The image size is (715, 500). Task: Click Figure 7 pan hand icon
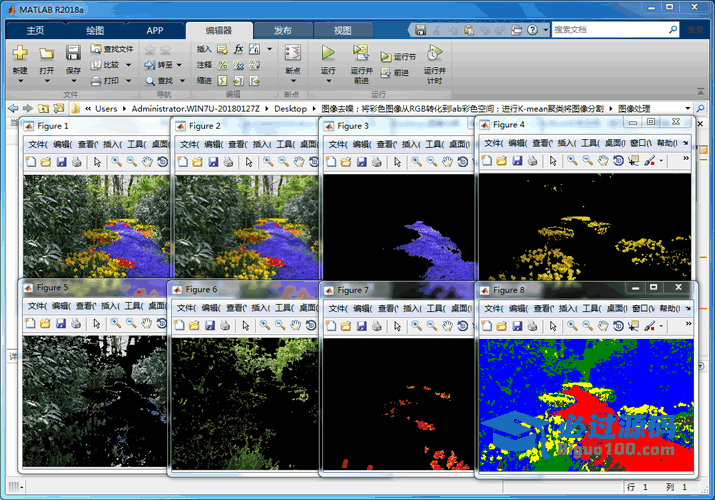coord(447,325)
